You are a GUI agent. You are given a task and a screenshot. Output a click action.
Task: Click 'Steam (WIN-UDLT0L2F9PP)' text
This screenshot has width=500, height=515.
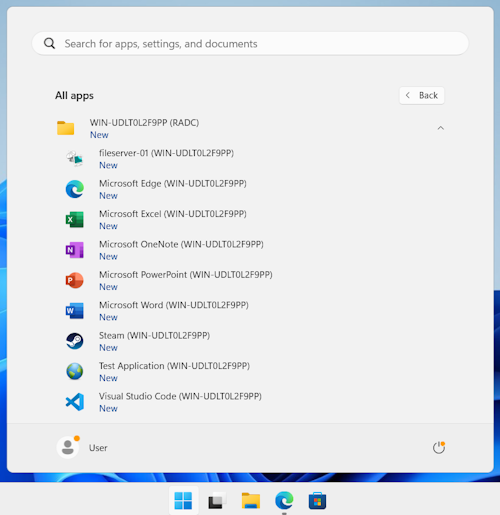pos(154,335)
